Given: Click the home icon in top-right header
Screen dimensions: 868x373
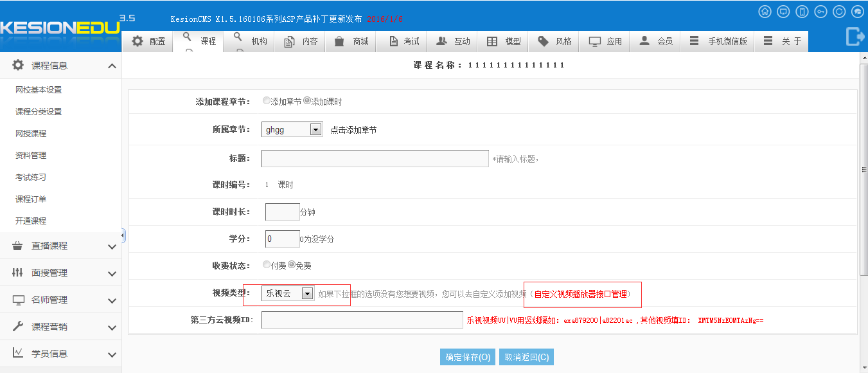Looking at the screenshot, I should [x=765, y=12].
